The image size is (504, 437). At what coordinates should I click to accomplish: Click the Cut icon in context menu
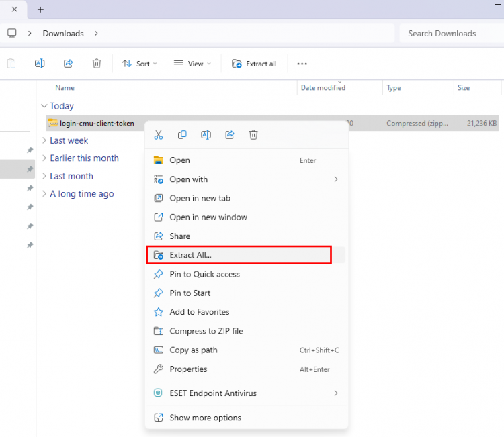[x=159, y=135]
